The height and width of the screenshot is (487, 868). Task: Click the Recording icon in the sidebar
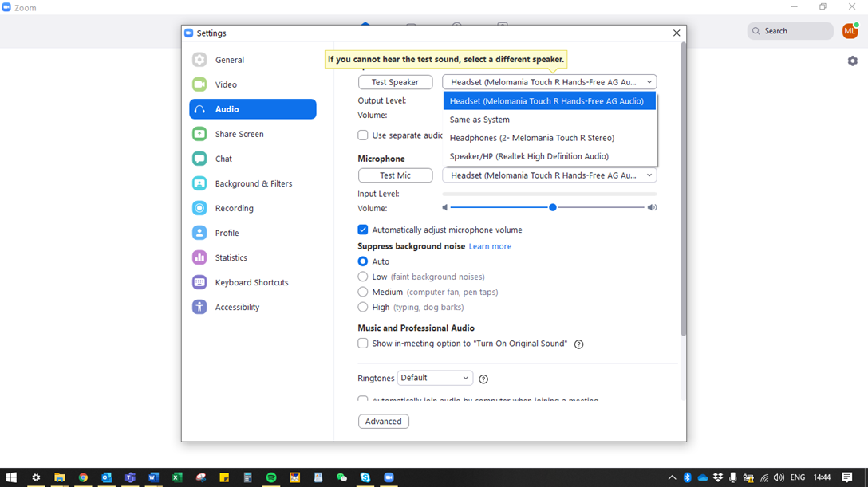[199, 208]
